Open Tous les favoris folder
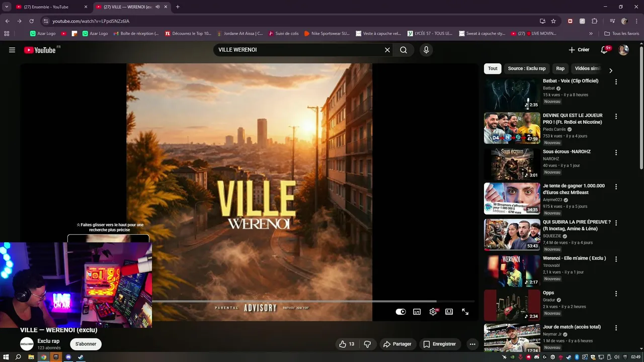 (x=622, y=34)
